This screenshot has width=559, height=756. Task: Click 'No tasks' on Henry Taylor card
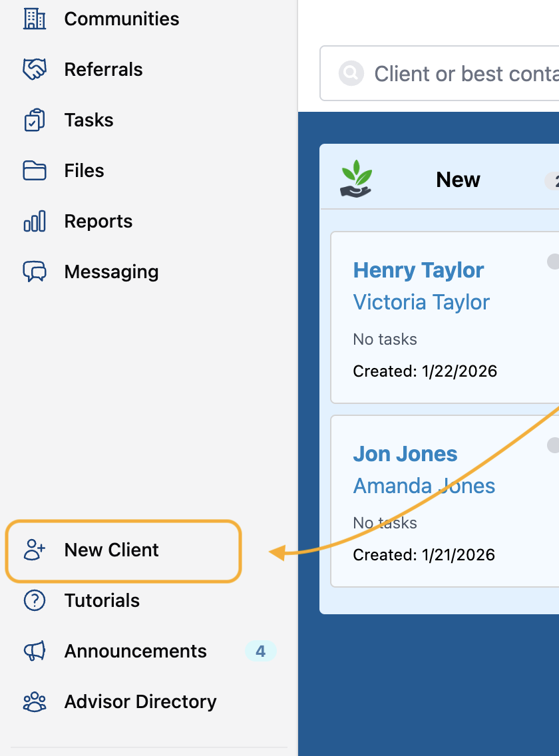click(x=385, y=339)
